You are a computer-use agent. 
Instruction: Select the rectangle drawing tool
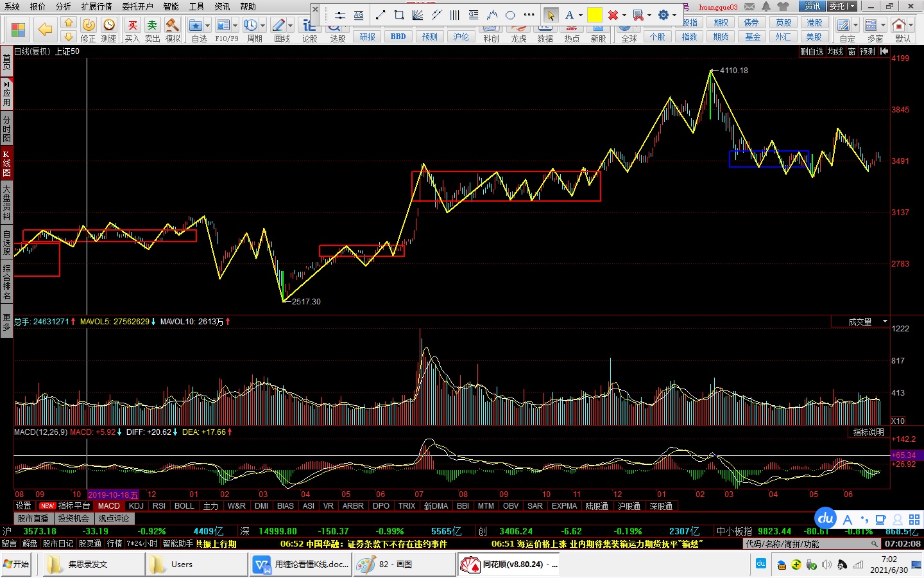(399, 15)
